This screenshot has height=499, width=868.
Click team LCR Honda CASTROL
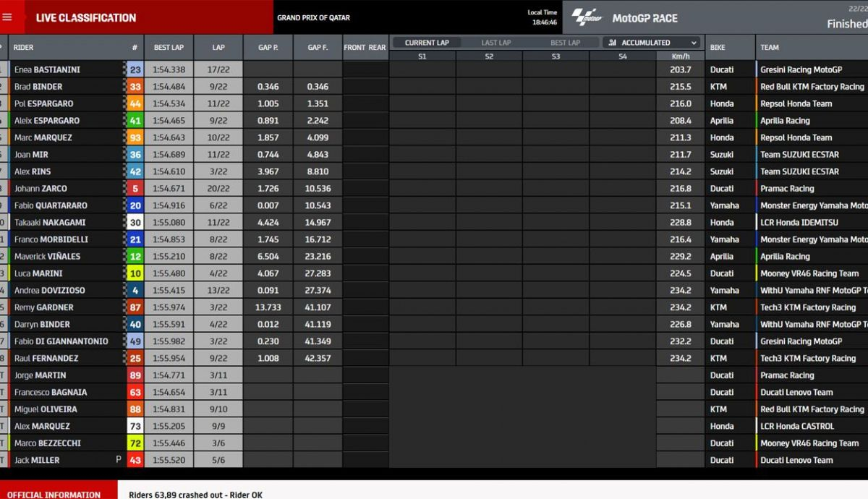797,427
